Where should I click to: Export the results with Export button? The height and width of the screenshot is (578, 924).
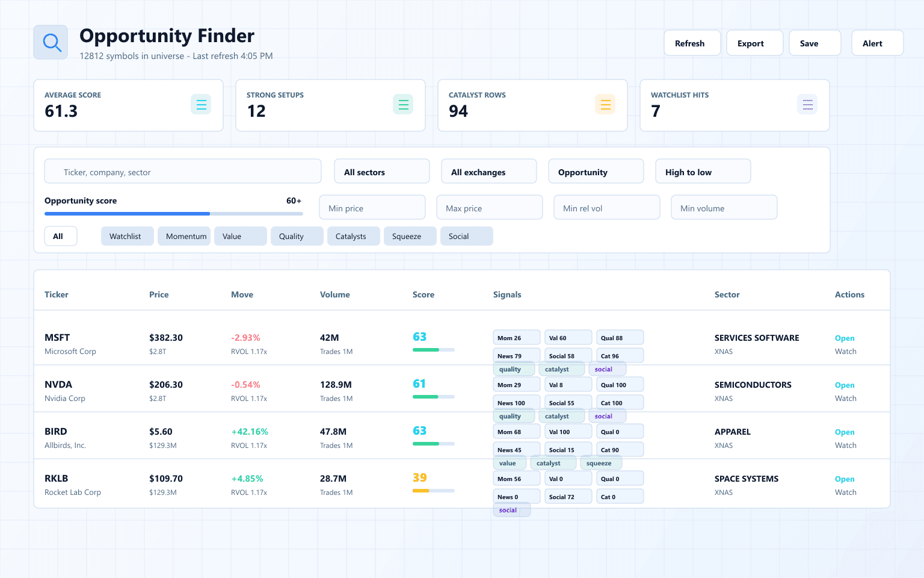coord(755,43)
